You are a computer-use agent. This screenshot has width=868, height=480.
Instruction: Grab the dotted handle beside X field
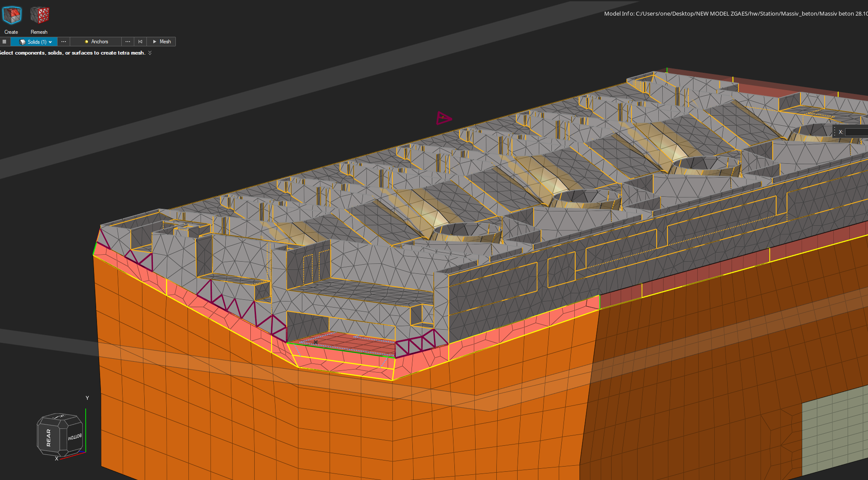[835, 132]
